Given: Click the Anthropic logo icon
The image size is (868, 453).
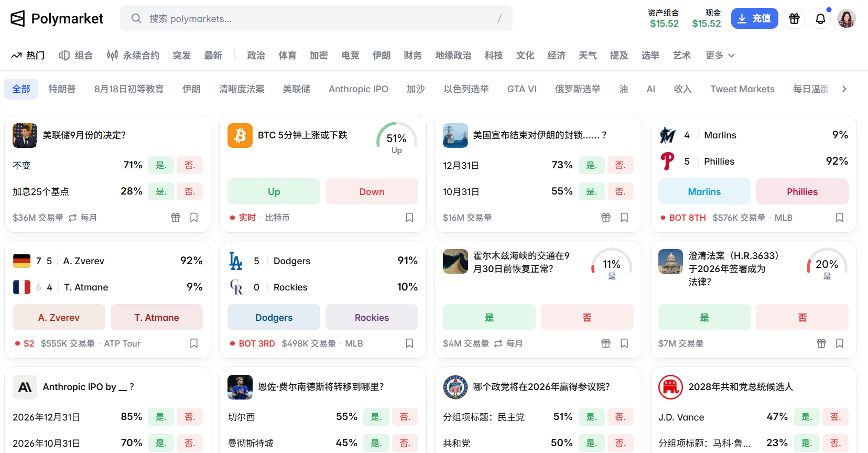Looking at the screenshot, I should pos(25,387).
